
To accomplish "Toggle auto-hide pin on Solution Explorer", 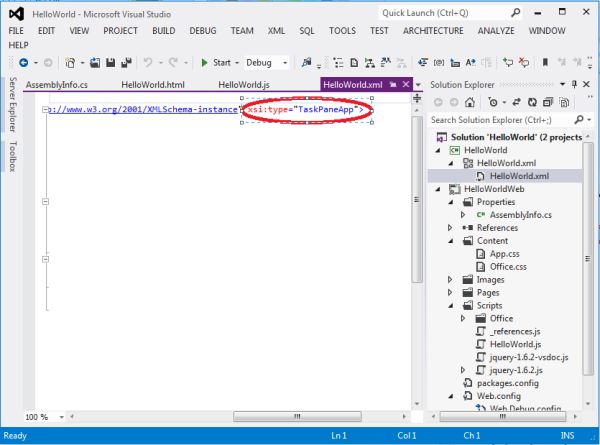I will tap(574, 84).
